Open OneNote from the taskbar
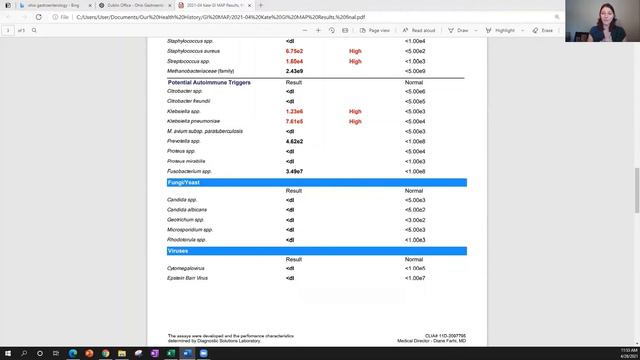The height and width of the screenshot is (360, 640). pos(155,353)
